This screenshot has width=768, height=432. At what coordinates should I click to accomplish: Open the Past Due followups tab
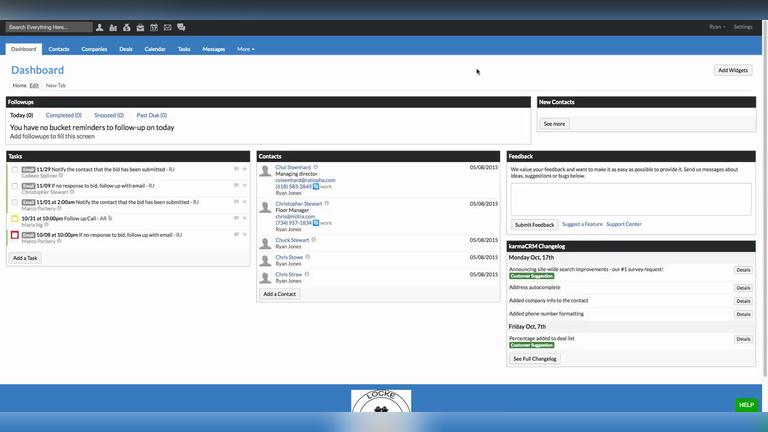click(x=151, y=115)
